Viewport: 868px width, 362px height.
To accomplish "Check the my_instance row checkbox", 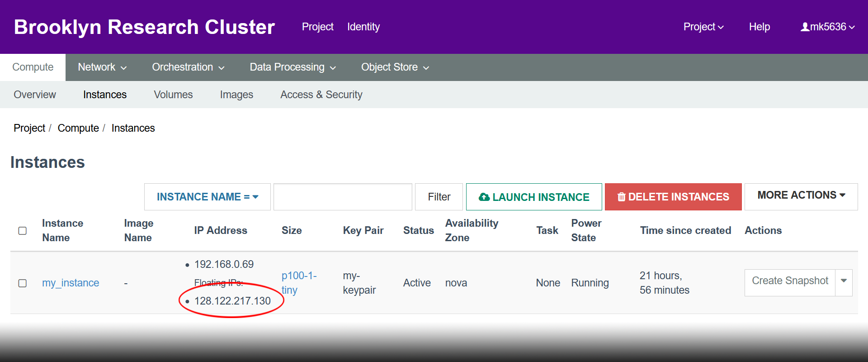I will pyautogui.click(x=23, y=283).
